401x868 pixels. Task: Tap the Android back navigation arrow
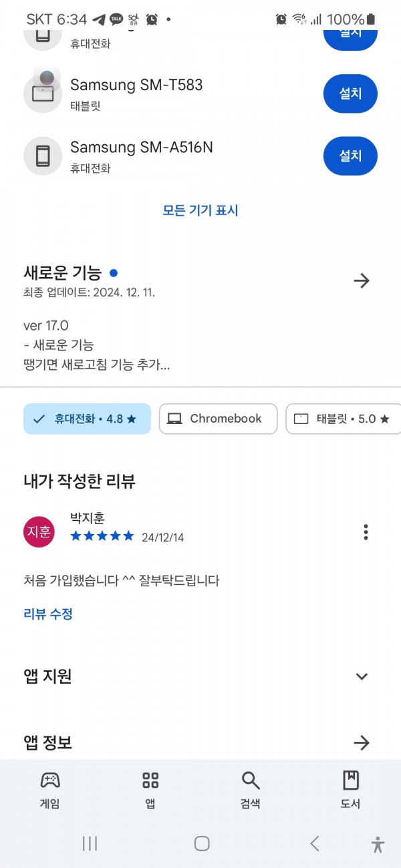(x=314, y=843)
